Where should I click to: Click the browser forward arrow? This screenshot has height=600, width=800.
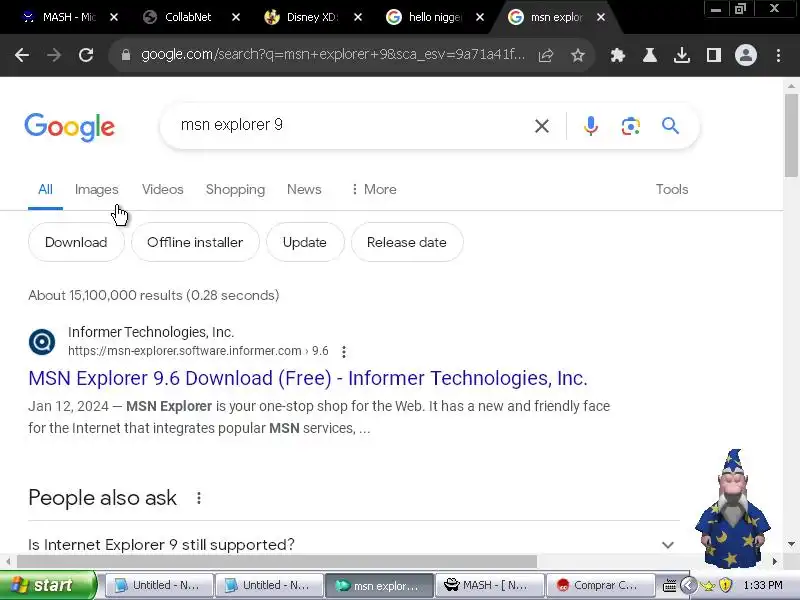pos(54,55)
